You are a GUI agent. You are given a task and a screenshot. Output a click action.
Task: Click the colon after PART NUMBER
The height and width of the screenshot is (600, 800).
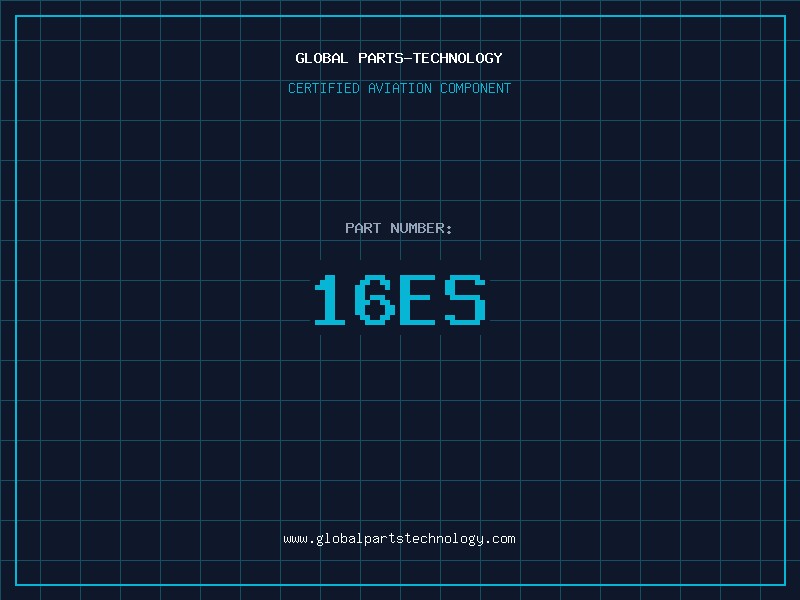pyautogui.click(x=450, y=229)
